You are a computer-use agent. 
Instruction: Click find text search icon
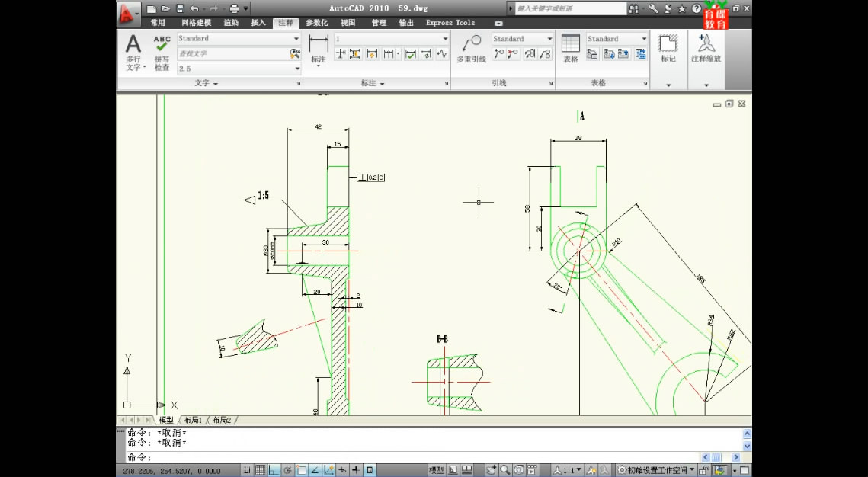pyautogui.click(x=294, y=53)
